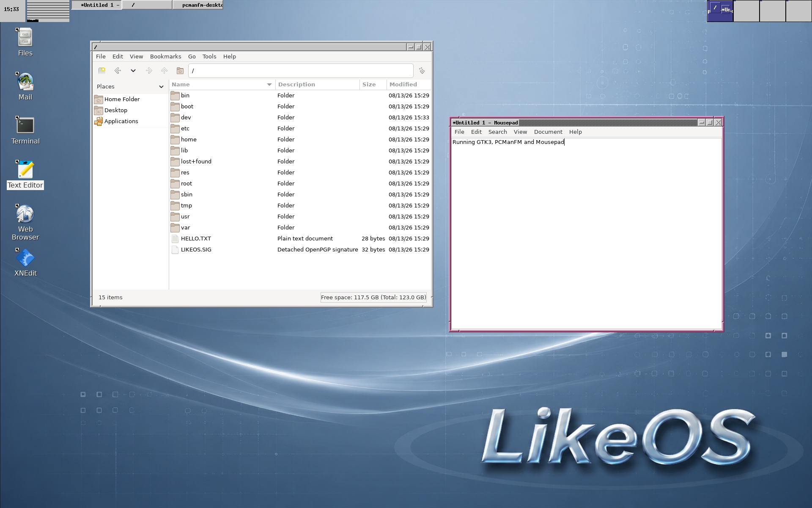
Task: Select the root folder icon
Action: pos(175,184)
